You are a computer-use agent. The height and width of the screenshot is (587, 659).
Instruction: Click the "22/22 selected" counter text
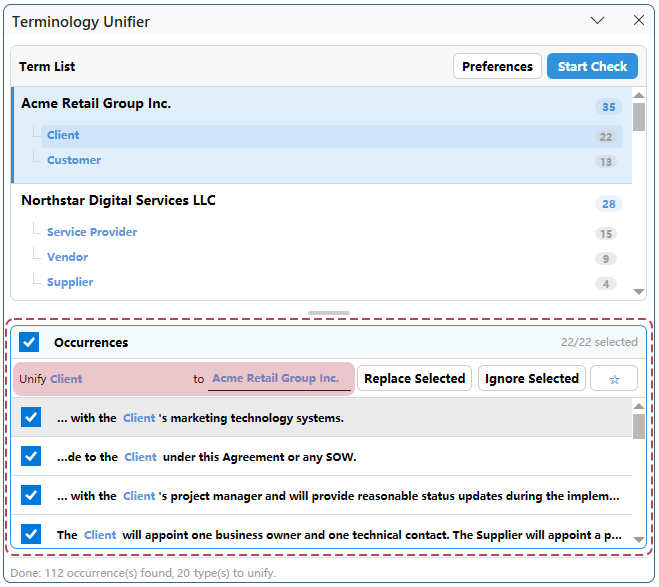599,342
